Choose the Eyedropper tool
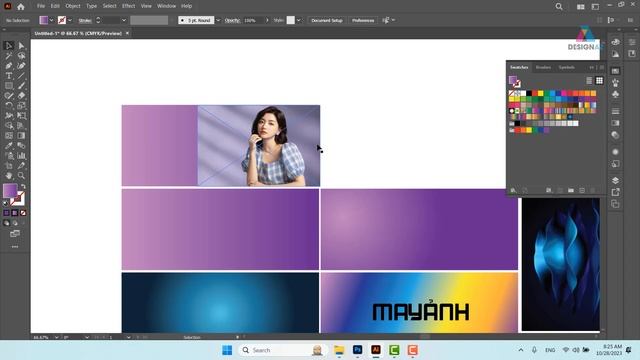The width and height of the screenshot is (640, 360). pos(9,145)
